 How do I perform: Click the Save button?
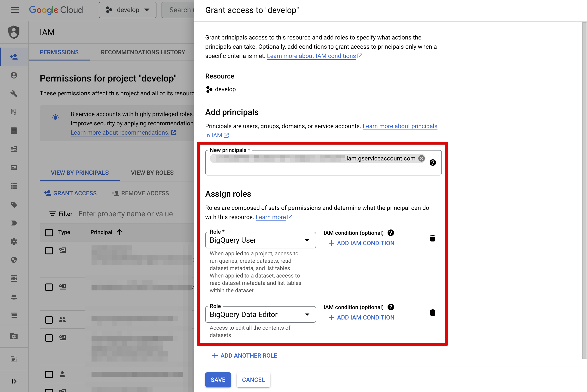(218, 380)
